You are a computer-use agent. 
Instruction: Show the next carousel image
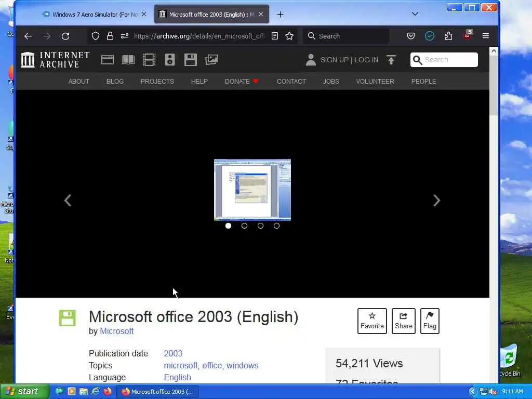(436, 200)
